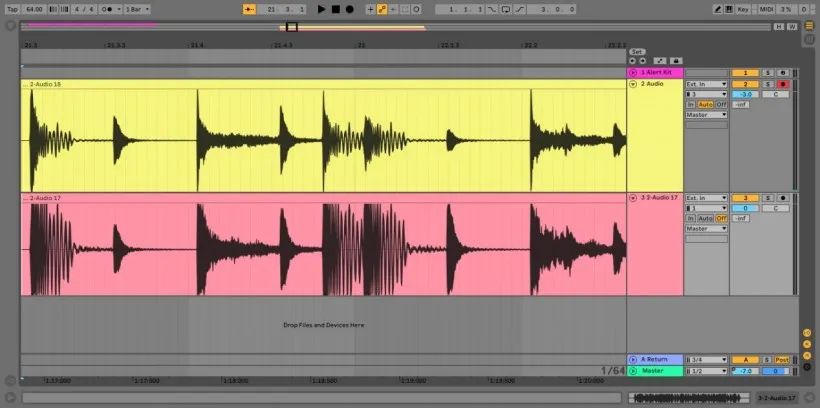The height and width of the screenshot is (408, 820).
Task: Toggle track activator 3 for 2-Audio 17
Action: coord(745,198)
